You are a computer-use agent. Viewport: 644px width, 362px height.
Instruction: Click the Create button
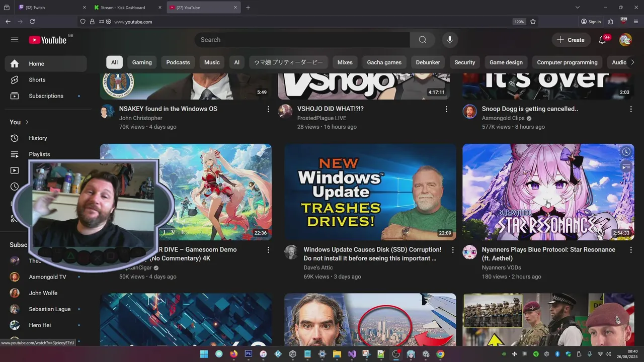pos(571,40)
